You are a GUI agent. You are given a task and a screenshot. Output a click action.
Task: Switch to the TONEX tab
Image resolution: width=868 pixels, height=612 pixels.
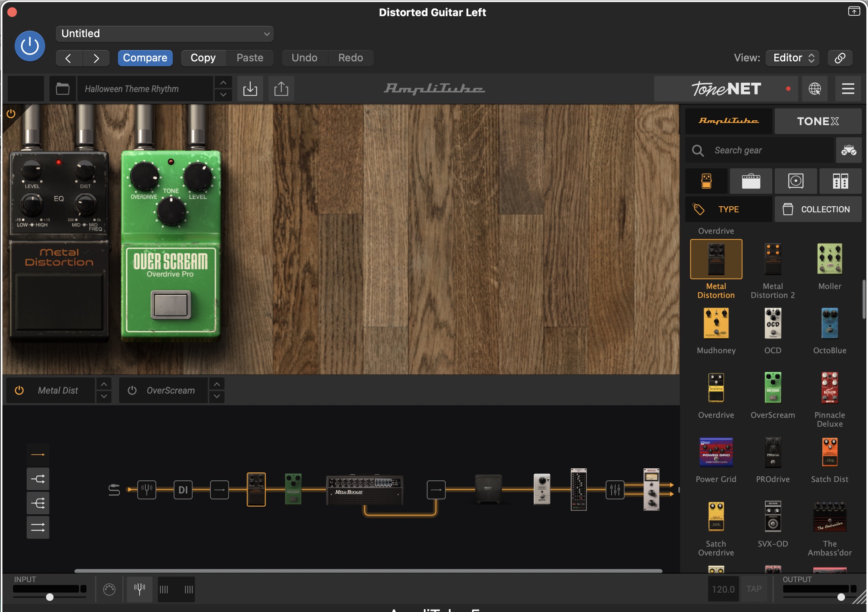818,121
